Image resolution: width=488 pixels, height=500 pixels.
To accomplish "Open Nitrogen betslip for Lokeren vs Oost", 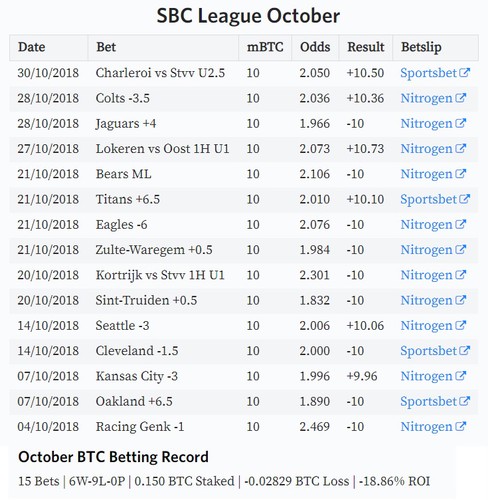I will tap(426, 149).
